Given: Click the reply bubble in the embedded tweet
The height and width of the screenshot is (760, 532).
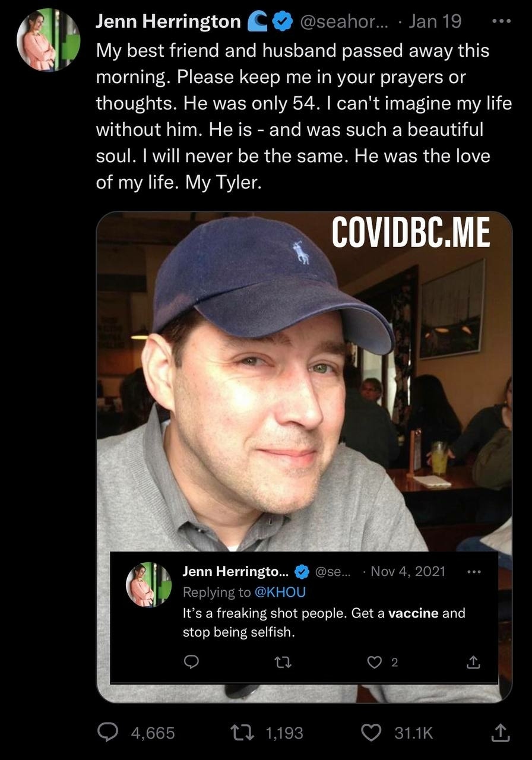Looking at the screenshot, I should tap(191, 662).
